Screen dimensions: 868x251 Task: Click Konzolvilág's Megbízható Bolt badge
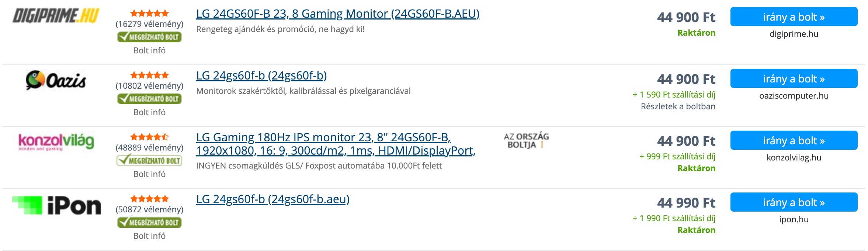pos(149,160)
